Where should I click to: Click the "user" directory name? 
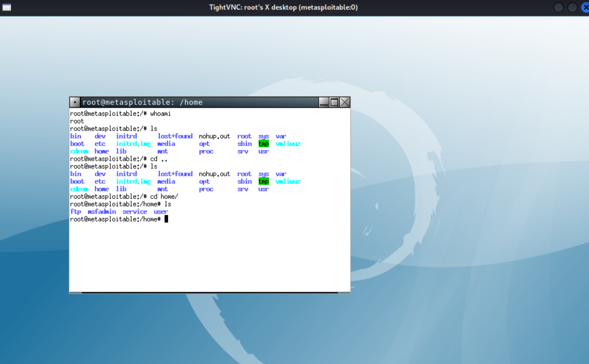tap(160, 212)
